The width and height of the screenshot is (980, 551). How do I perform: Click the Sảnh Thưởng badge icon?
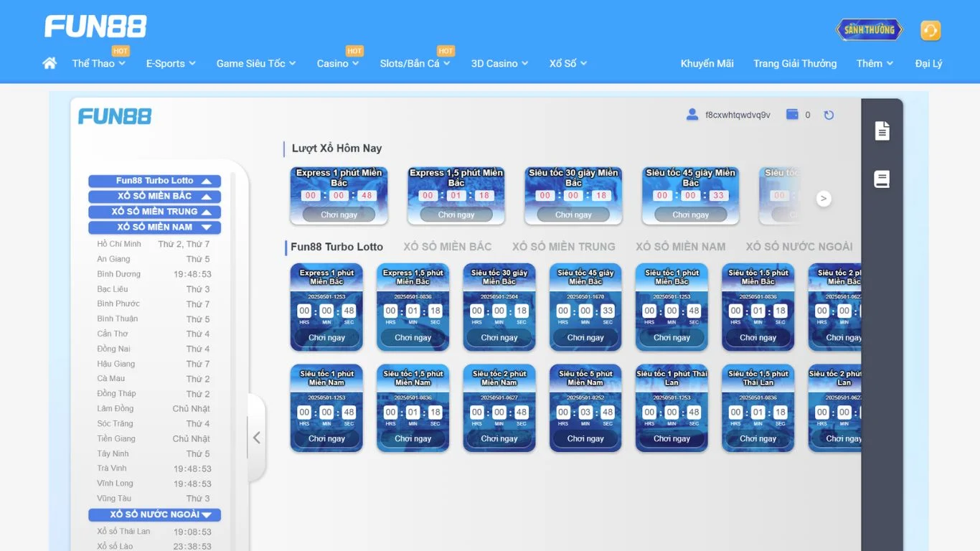(x=869, y=30)
